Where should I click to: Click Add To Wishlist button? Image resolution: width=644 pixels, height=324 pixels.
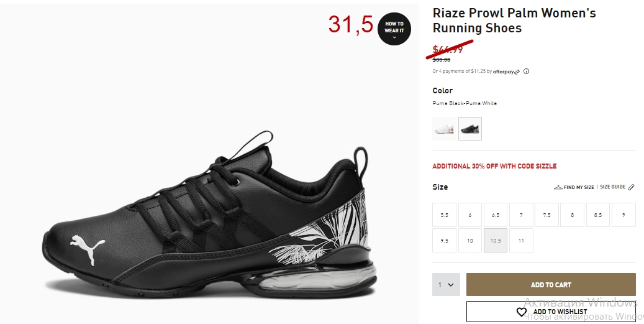551,312
